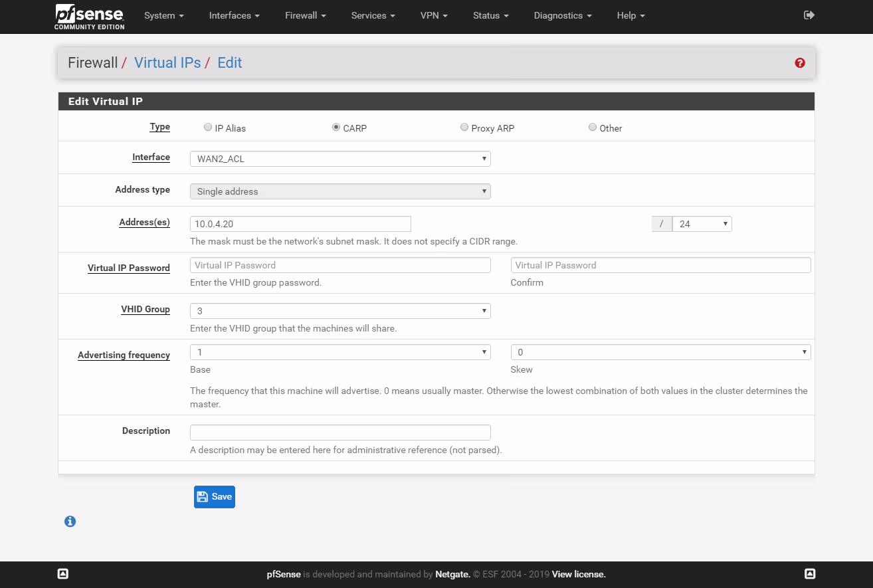Click the bottom-right footer arrow icon

pyautogui.click(x=809, y=574)
